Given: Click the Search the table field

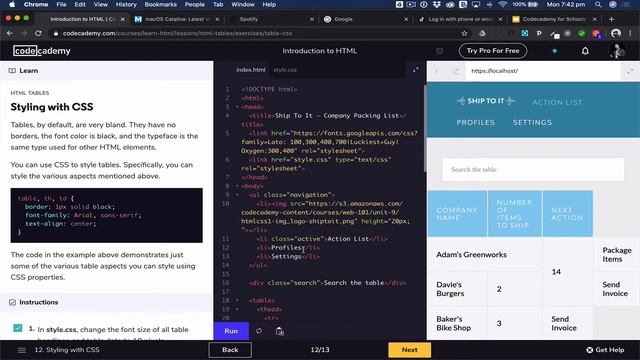Looking at the screenshot, I should 533,169.
